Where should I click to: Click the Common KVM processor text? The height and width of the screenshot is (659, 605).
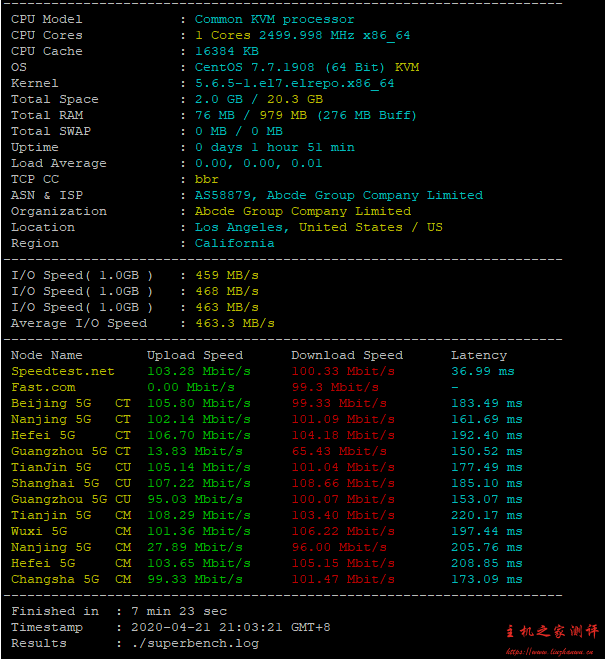274,19
